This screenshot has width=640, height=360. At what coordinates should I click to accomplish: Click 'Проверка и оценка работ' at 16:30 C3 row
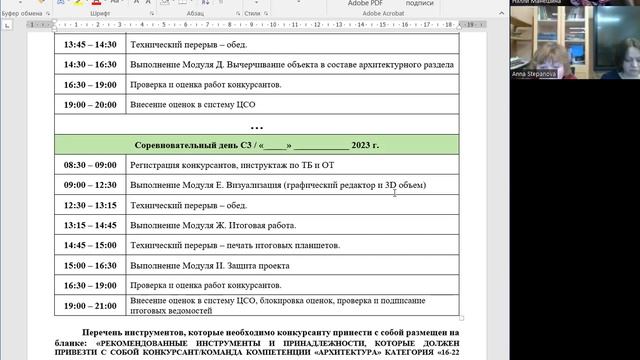(x=206, y=285)
